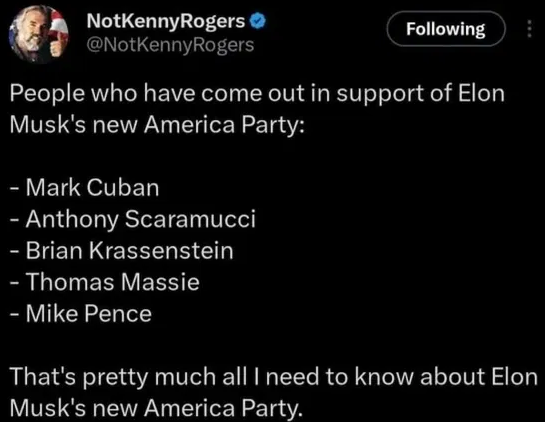Select the 'Mark Cuban' list line
This screenshot has height=422, width=545.
coord(84,188)
